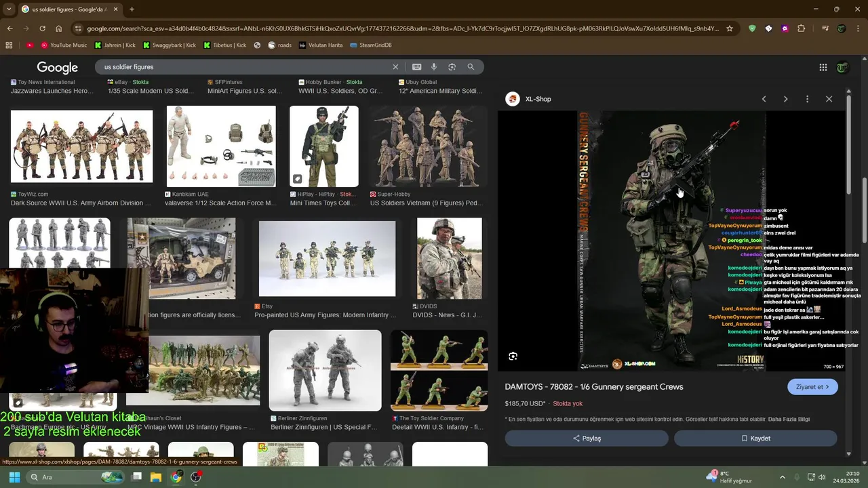Screen dimensions: 868x488
Task: Open the weather widget showing 8°C
Action: (x=730, y=477)
